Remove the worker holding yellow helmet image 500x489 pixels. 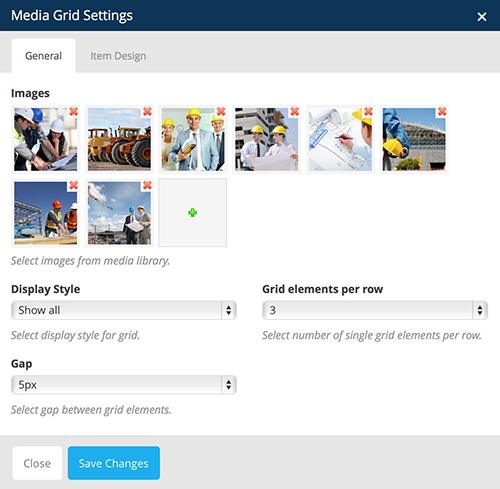[x=442, y=111]
